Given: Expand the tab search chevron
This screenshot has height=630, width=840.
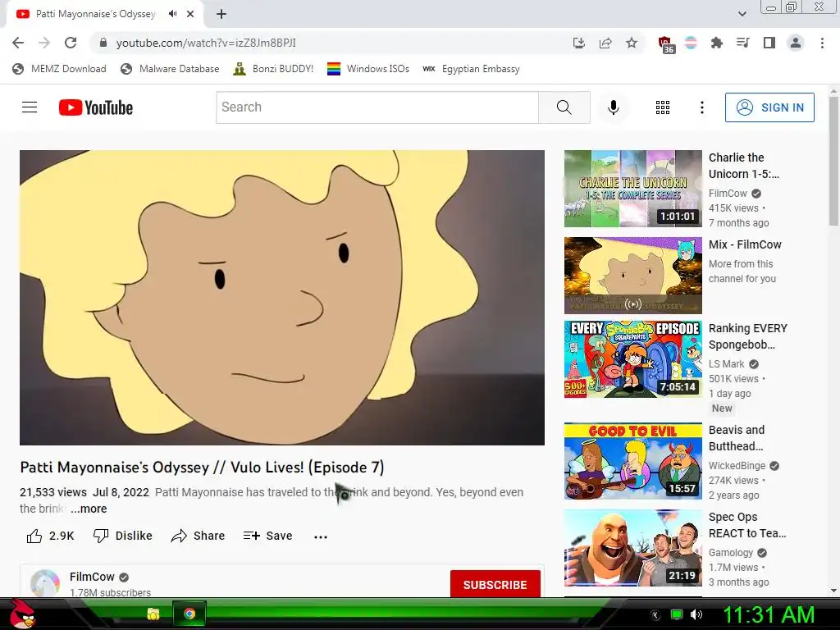Looking at the screenshot, I should 742,14.
